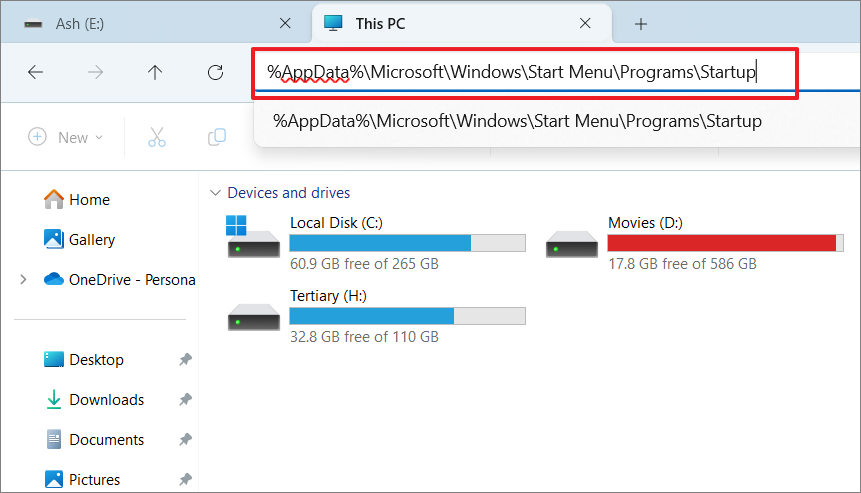Click the red Movies (D:) usage bar
The height and width of the screenshot is (493, 861).
pos(725,243)
